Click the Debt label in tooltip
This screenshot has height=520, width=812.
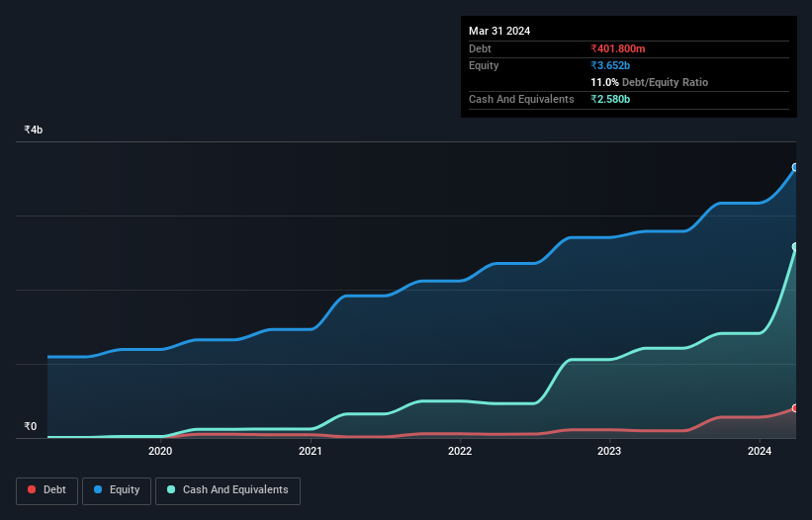click(x=480, y=48)
